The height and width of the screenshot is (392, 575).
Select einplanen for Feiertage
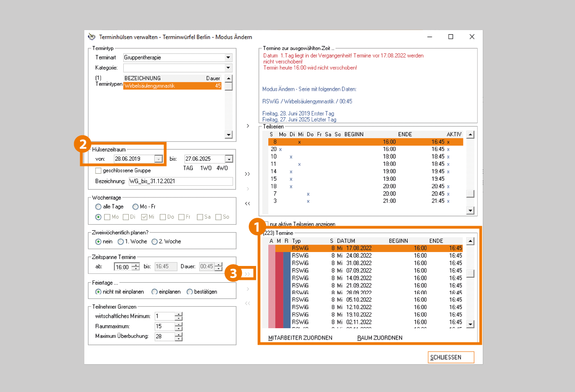coord(155,292)
